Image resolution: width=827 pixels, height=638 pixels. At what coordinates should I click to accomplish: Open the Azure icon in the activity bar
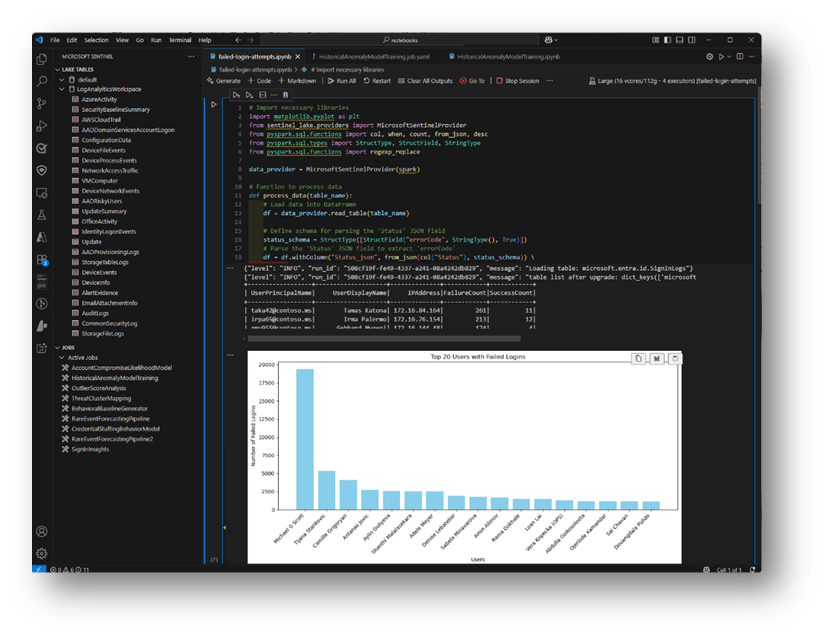[x=42, y=237]
